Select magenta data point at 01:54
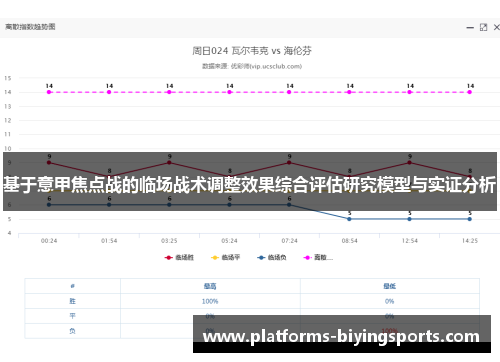This screenshot has height=362, width=500. pyautogui.click(x=109, y=92)
